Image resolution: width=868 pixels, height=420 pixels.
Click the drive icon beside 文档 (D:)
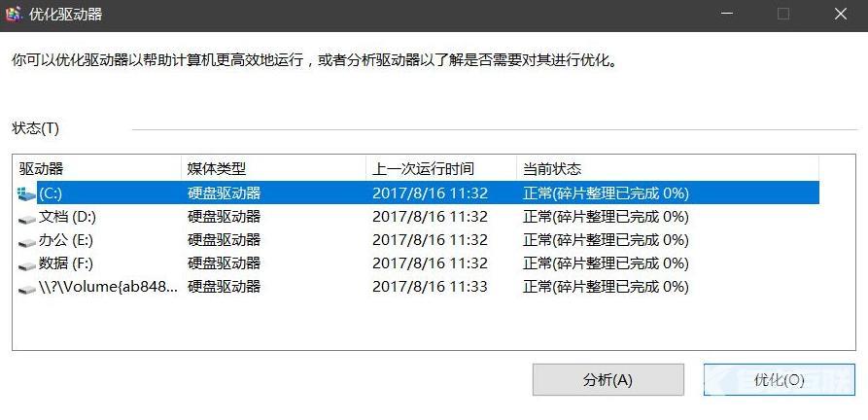[x=26, y=219]
